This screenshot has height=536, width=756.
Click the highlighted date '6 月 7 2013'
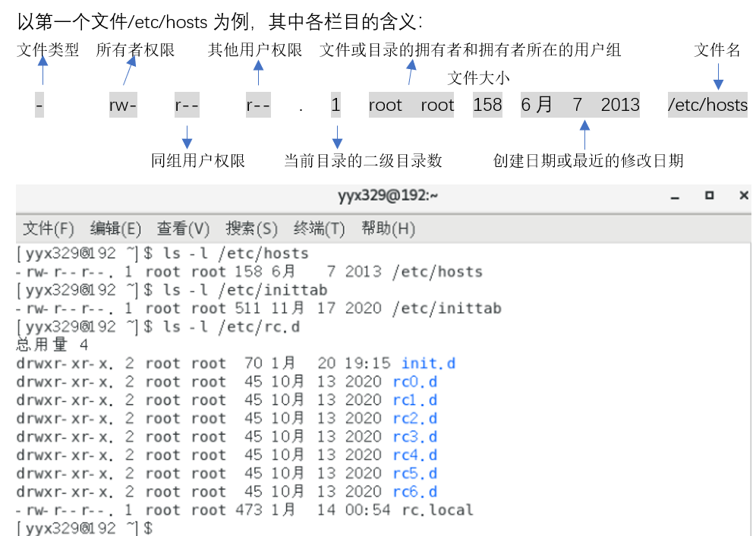[x=580, y=105]
